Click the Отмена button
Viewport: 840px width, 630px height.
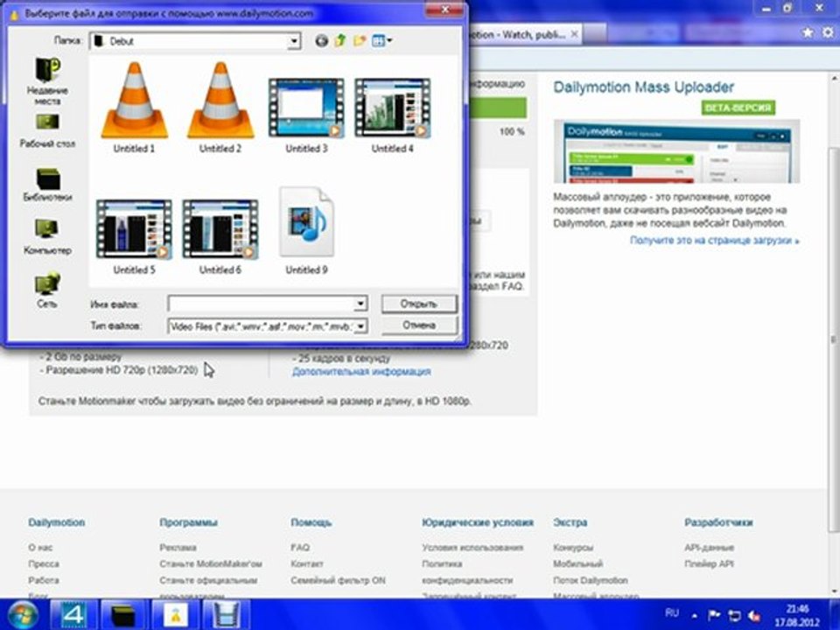[419, 325]
